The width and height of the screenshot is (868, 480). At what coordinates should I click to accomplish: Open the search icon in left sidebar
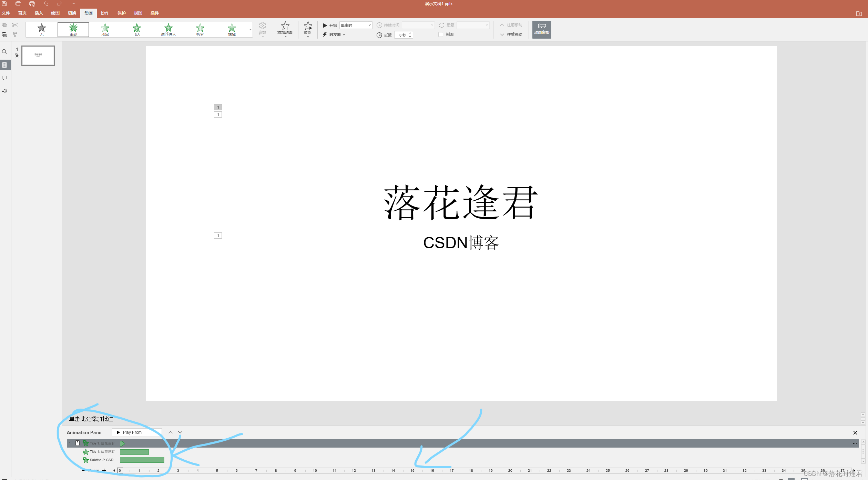[4, 52]
